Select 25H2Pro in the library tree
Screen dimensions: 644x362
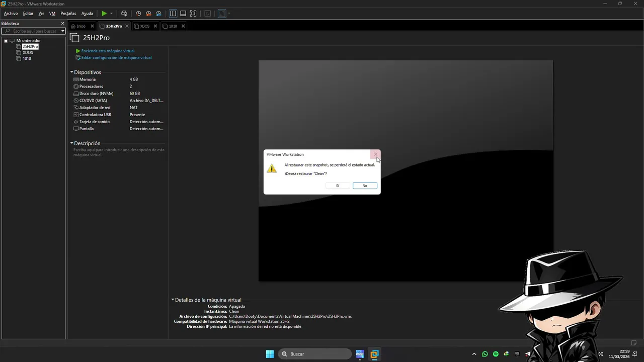coord(30,47)
